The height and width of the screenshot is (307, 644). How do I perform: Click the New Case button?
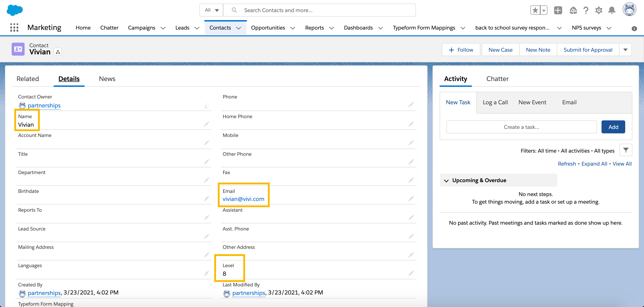pos(500,49)
